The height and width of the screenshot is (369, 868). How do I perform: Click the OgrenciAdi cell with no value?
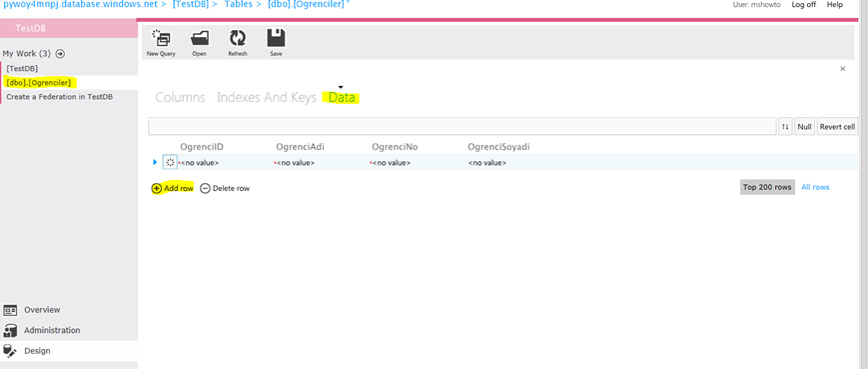click(x=295, y=163)
